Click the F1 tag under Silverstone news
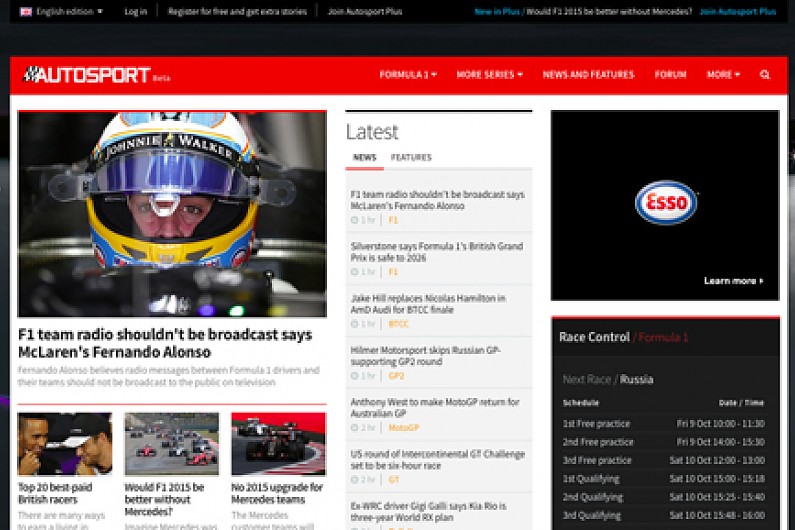 393,272
